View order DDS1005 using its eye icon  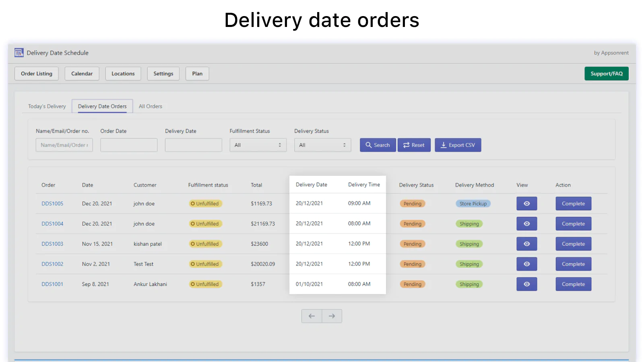[526, 204]
